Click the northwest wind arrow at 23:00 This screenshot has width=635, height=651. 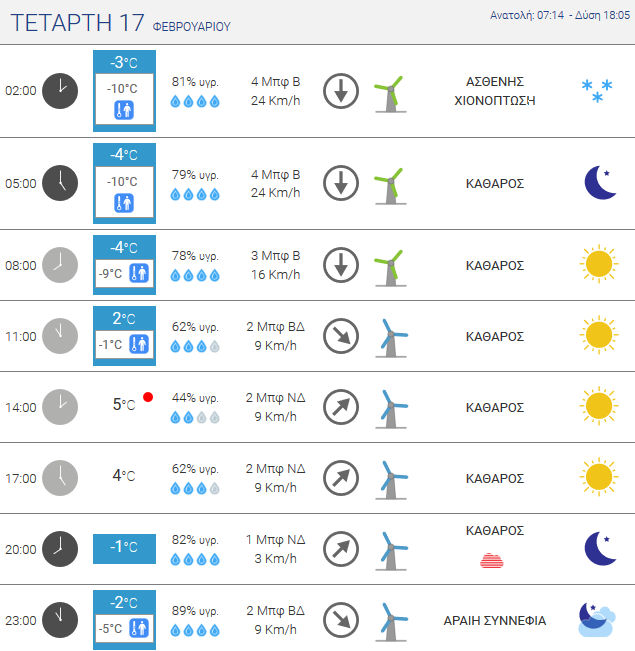pyautogui.click(x=341, y=620)
